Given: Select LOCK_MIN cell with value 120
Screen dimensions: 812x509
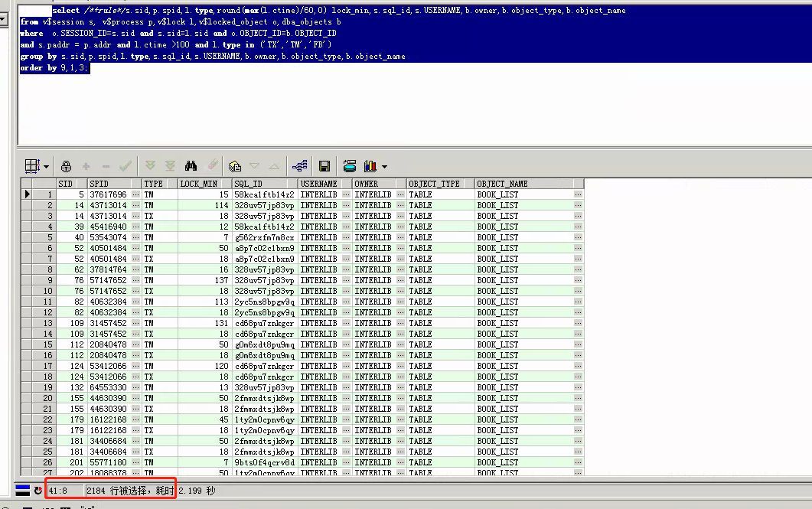Looking at the screenshot, I should pos(204,366).
